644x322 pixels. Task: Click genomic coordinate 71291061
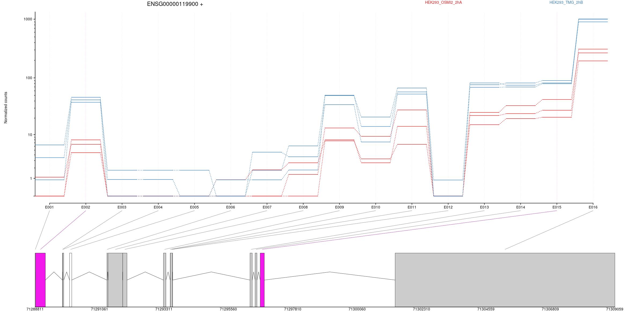pos(99,309)
